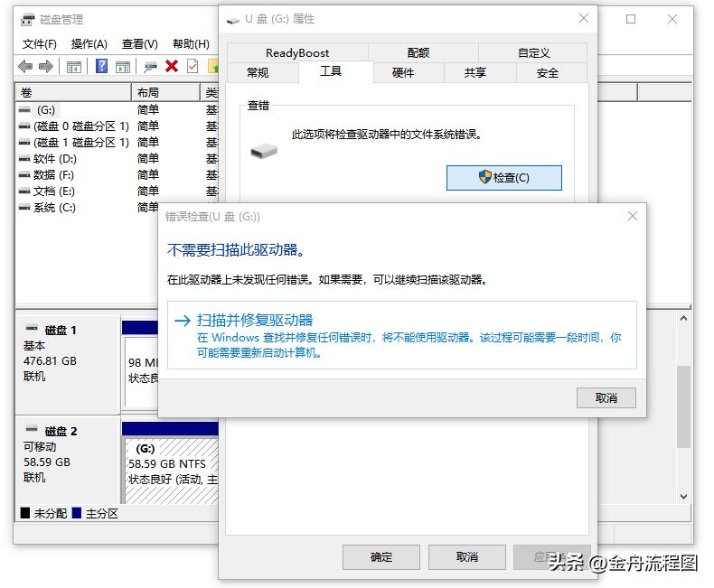Close the U 盘 (G:) 属性 dialog
Image resolution: width=714 pixels, height=588 pixels.
pos(583,19)
